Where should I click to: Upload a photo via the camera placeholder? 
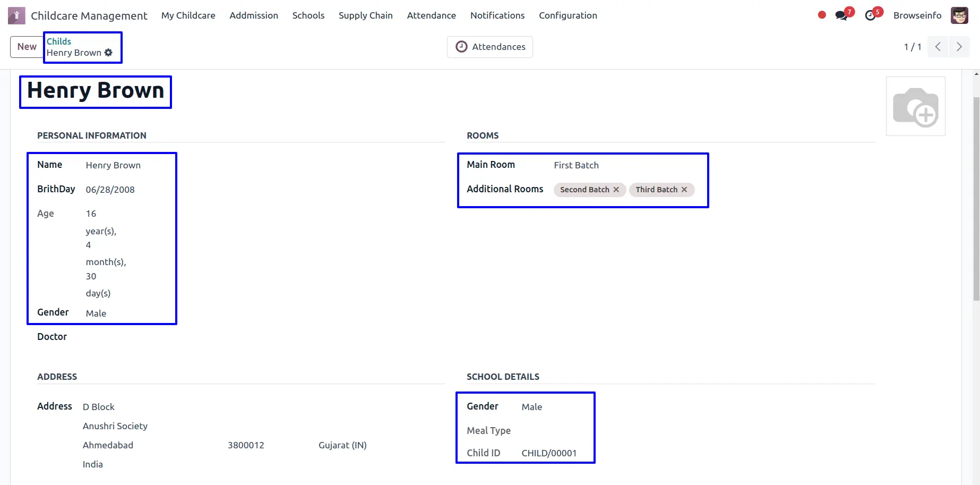(915, 106)
